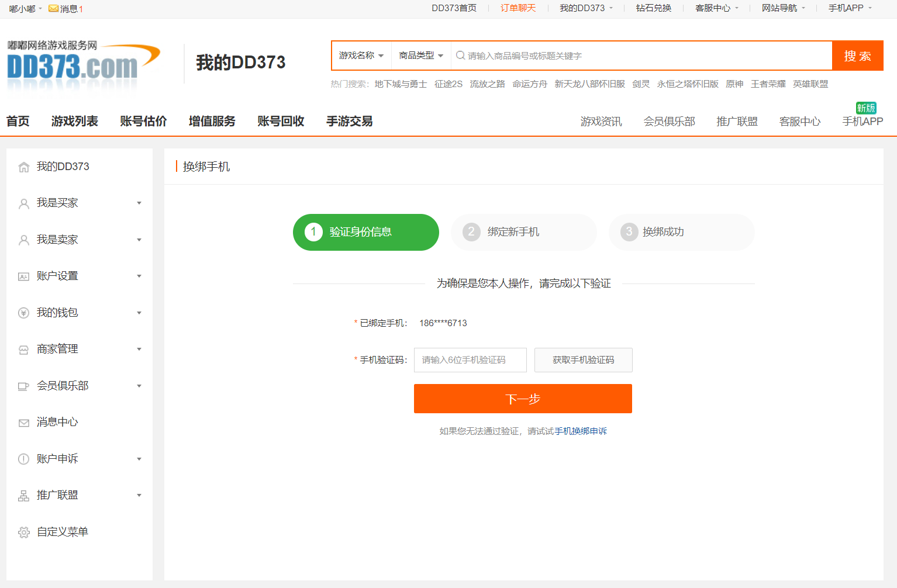Open 手机APP nav item with 新版 badge
897x588 pixels.
click(862, 122)
